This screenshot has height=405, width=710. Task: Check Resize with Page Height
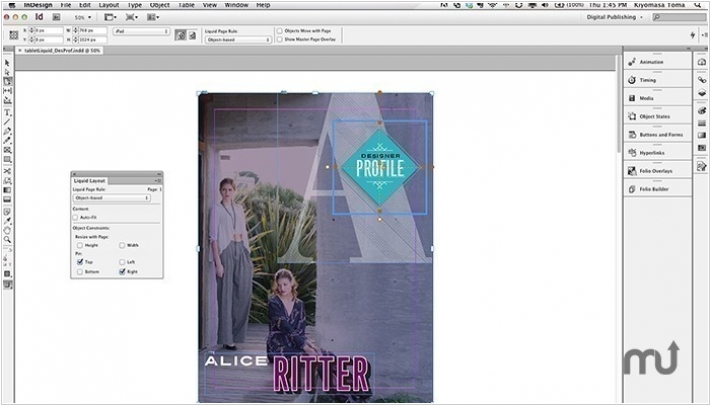click(x=80, y=245)
